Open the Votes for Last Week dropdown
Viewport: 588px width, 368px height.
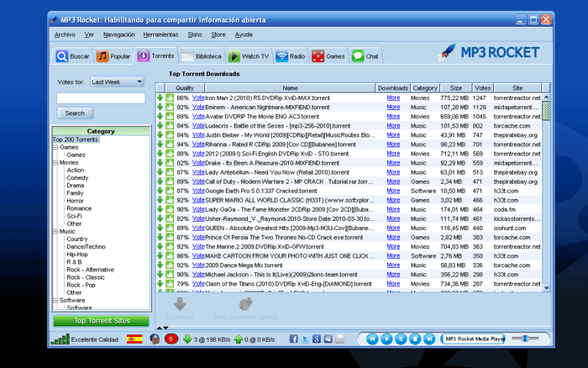click(x=117, y=81)
